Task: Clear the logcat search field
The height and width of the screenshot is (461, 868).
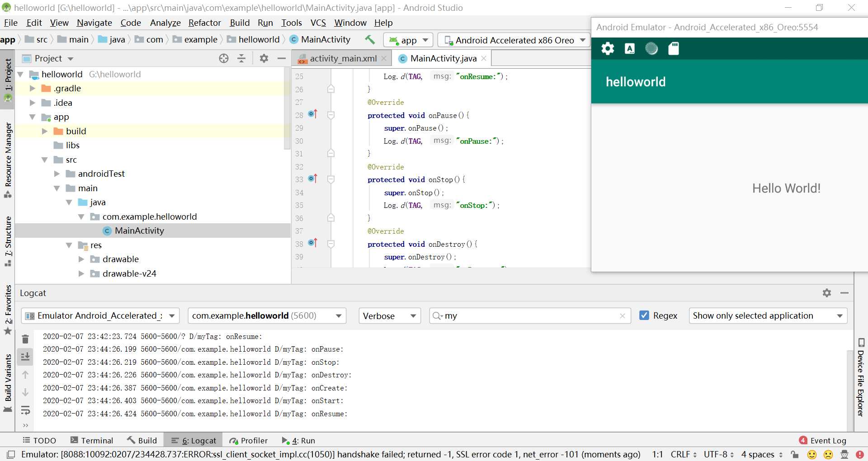Action: pos(623,316)
